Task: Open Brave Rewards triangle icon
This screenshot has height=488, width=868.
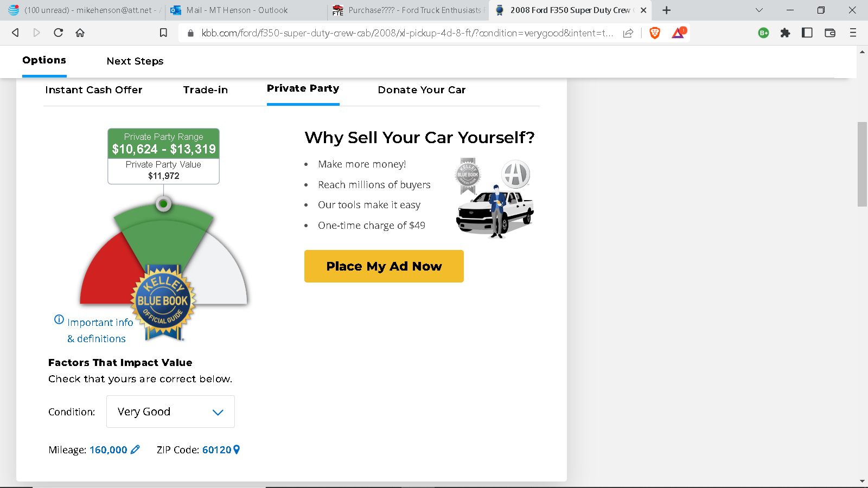Action: (678, 33)
